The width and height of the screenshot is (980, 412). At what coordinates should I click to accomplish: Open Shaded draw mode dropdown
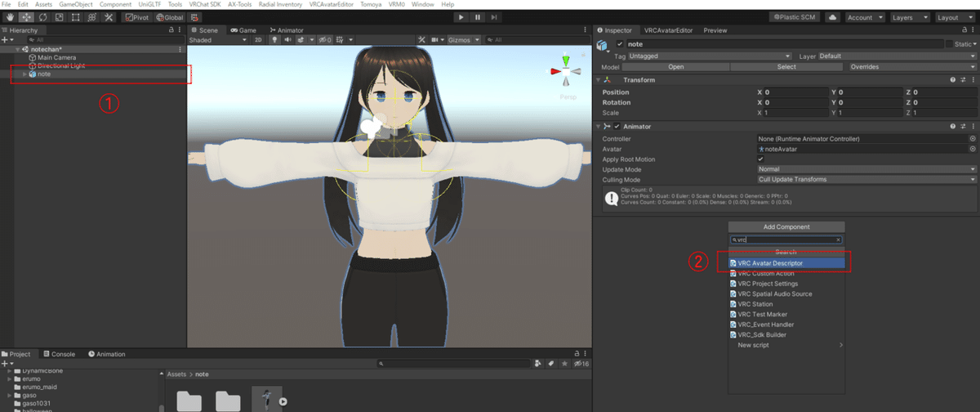[x=216, y=39]
